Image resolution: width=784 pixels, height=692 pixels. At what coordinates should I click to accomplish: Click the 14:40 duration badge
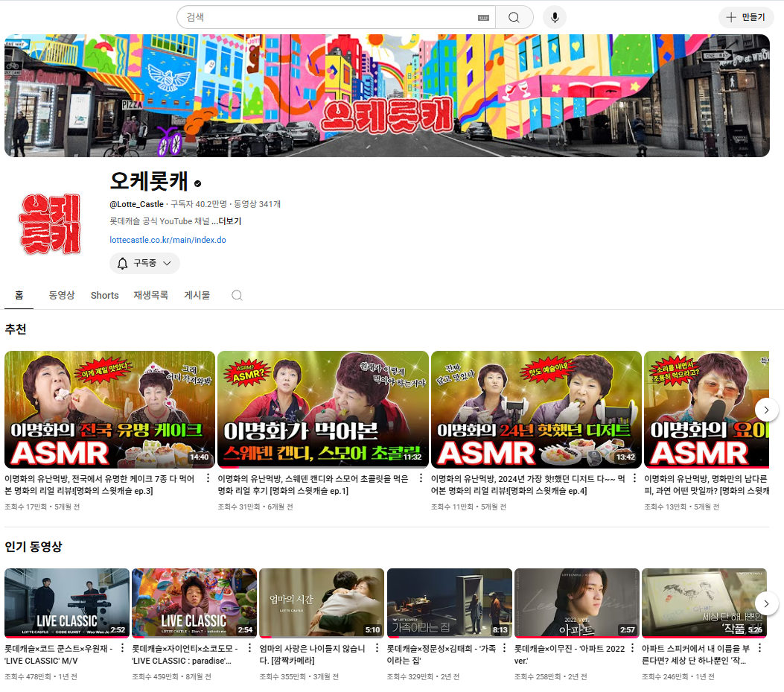[199, 457]
